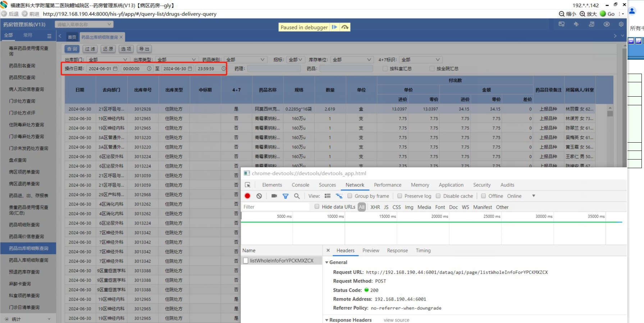
Task: Activate the inspect element picker icon
Action: (247, 185)
